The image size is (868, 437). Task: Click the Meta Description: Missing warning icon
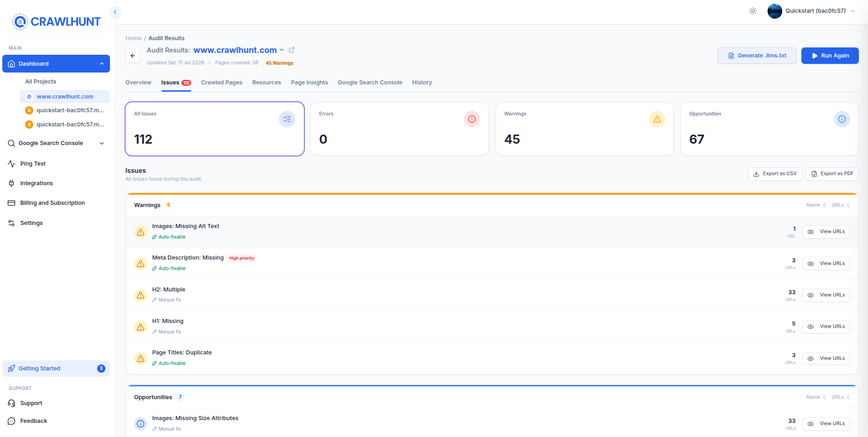pos(141,264)
